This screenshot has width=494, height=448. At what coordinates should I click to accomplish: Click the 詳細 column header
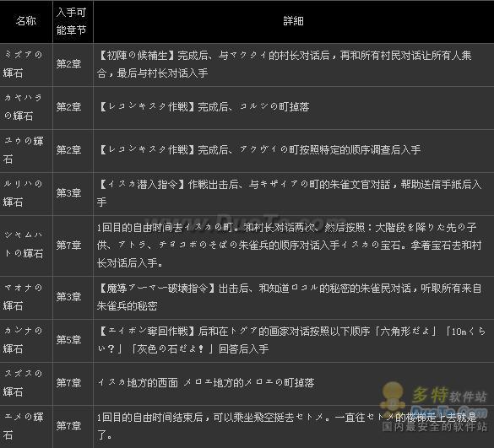(293, 21)
